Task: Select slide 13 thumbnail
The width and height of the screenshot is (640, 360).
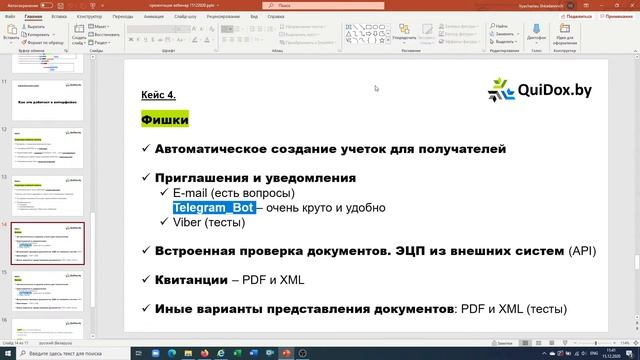Action: (47, 196)
